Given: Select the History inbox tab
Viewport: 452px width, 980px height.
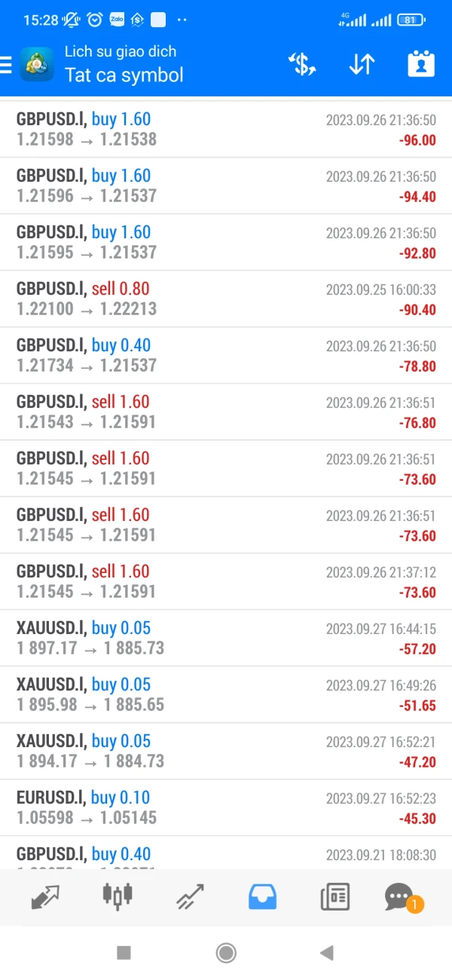Looking at the screenshot, I should [x=262, y=897].
